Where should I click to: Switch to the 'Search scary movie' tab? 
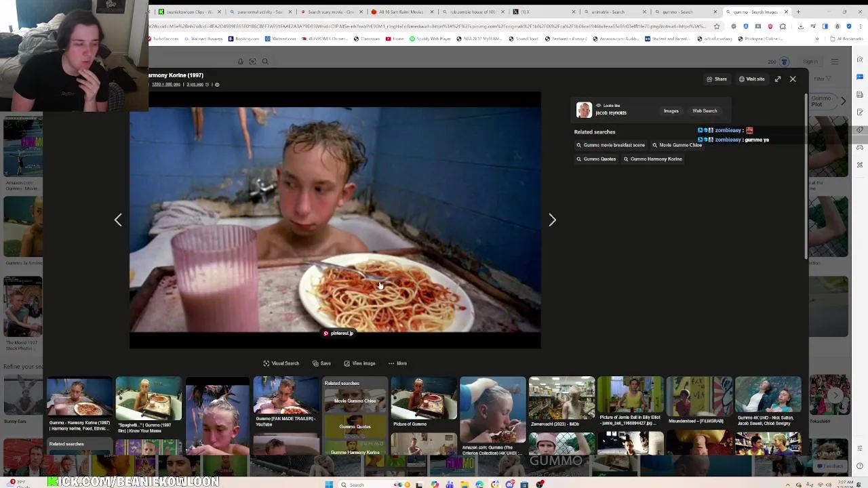point(331,12)
